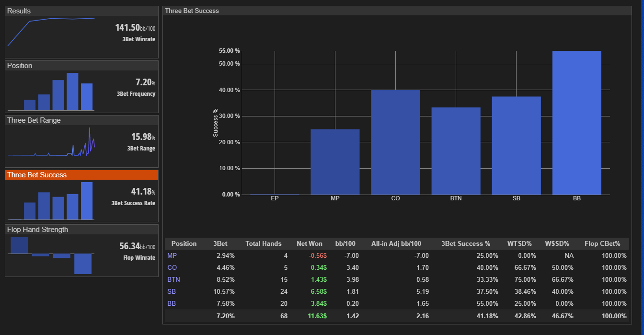Click the BB bar in the chart
The height and width of the screenshot is (335, 644).
pyautogui.click(x=576, y=123)
